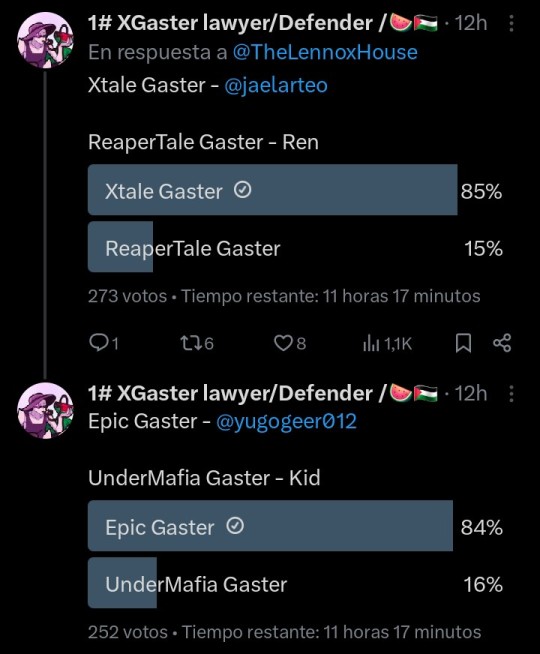Open the 12h timestamp on second tweet

(470, 393)
